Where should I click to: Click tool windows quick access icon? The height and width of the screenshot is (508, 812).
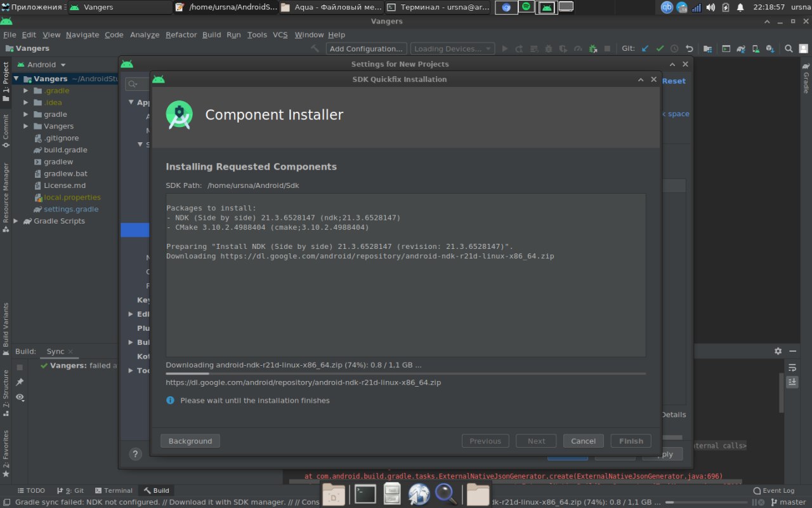tap(6, 502)
